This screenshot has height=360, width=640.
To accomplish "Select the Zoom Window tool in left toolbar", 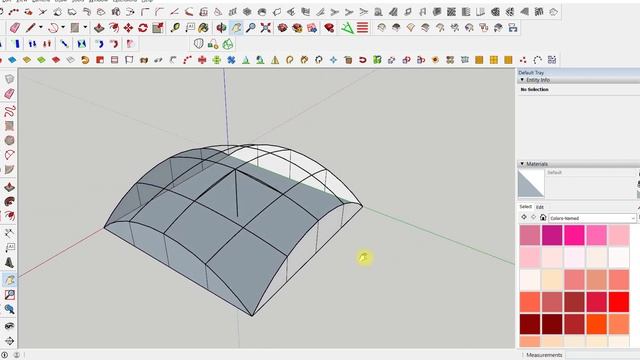I will pos(9,295).
